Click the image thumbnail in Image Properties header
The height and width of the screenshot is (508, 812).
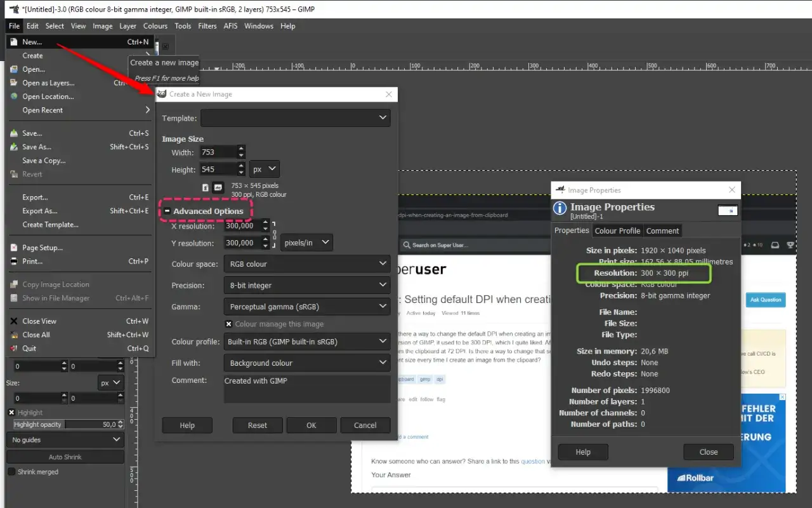tap(728, 211)
